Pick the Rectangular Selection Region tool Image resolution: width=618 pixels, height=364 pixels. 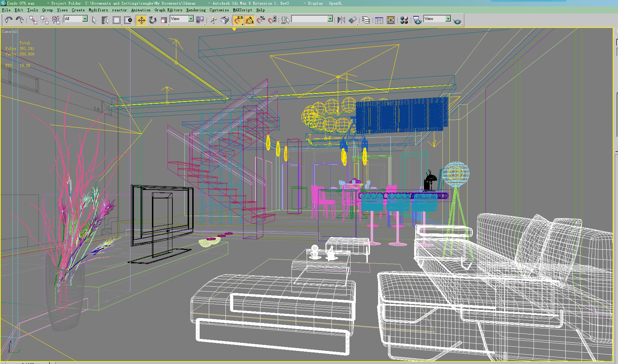pos(117,20)
